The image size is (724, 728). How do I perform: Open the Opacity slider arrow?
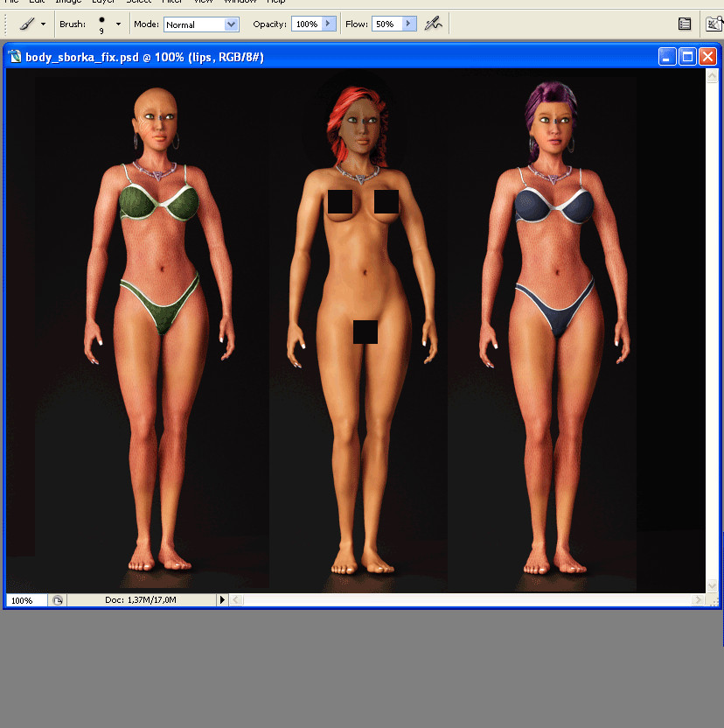point(329,24)
